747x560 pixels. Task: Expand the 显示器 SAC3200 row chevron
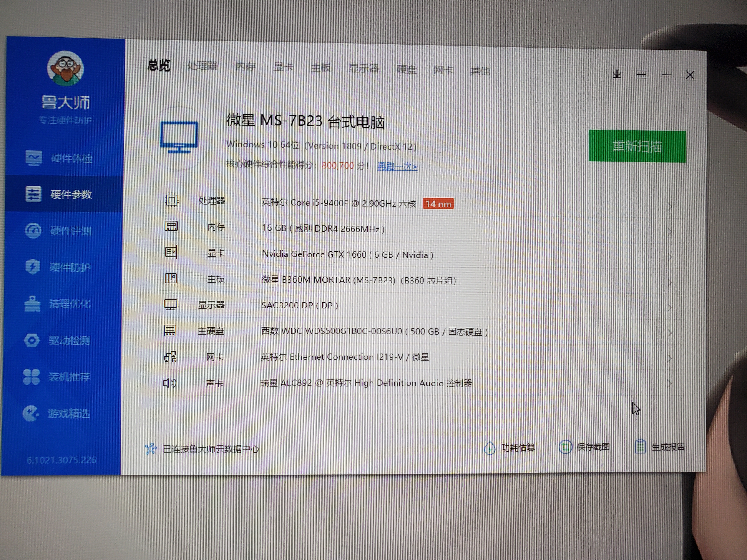tap(670, 308)
